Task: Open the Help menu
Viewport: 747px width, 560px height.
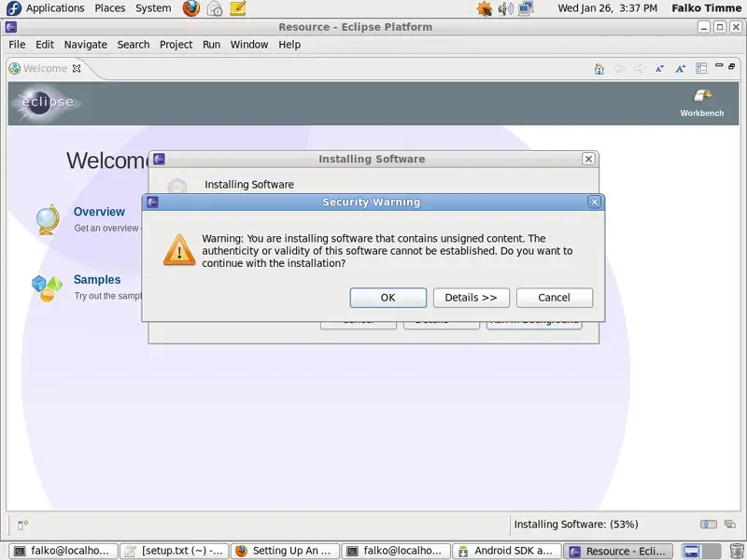Action: click(x=289, y=44)
